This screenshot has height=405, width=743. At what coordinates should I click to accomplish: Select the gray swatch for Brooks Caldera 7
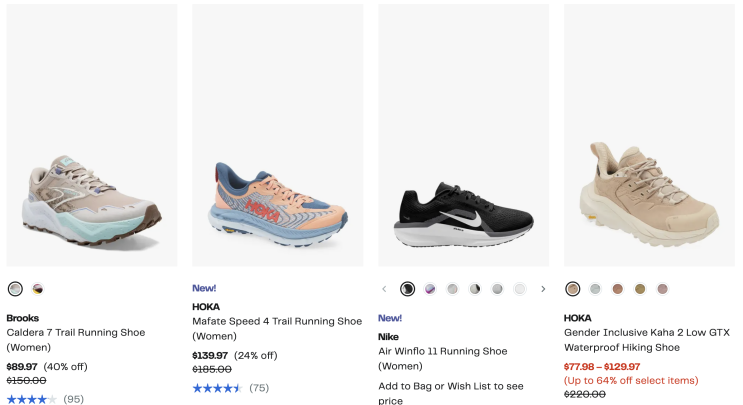[15, 289]
